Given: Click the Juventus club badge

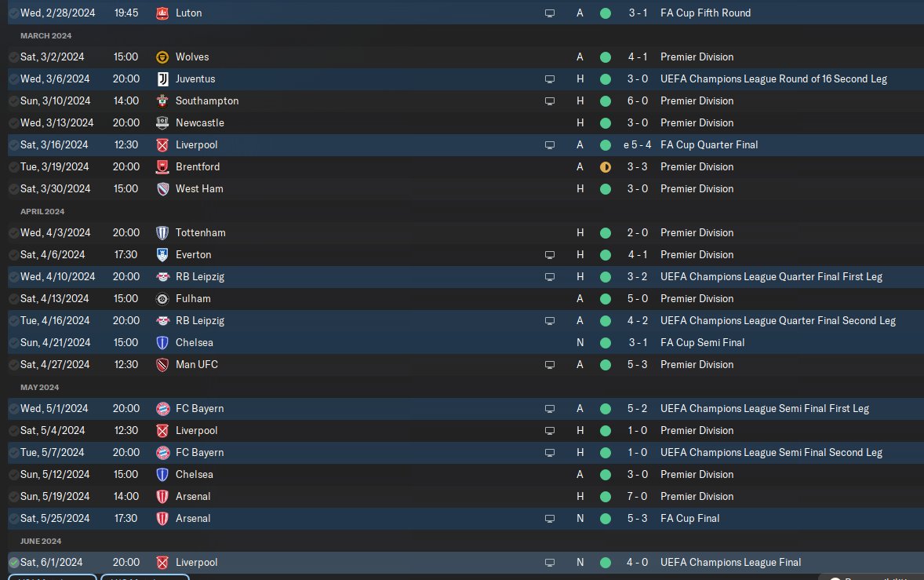Looking at the screenshot, I should tap(162, 78).
